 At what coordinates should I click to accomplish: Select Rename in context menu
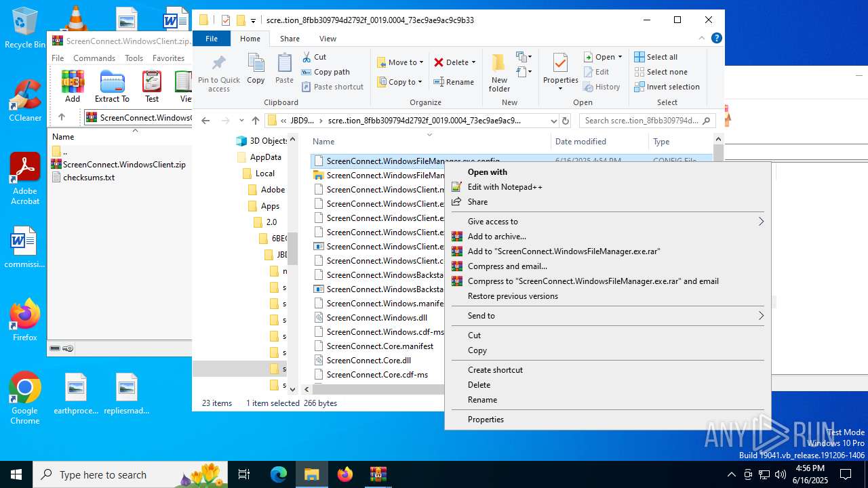(x=482, y=400)
